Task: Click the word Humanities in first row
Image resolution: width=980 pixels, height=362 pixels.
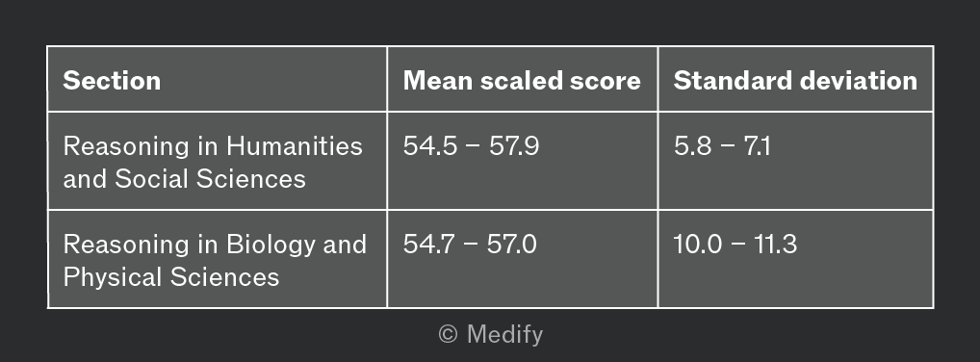Action: [x=295, y=146]
